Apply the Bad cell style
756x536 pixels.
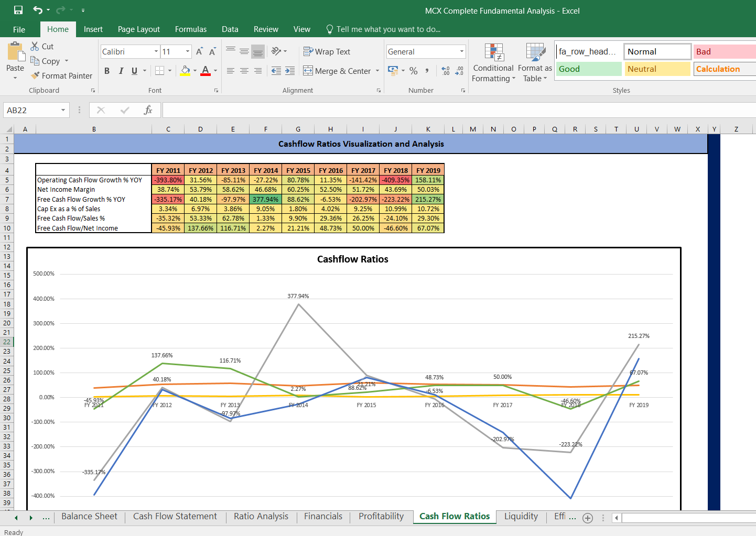[725, 51]
